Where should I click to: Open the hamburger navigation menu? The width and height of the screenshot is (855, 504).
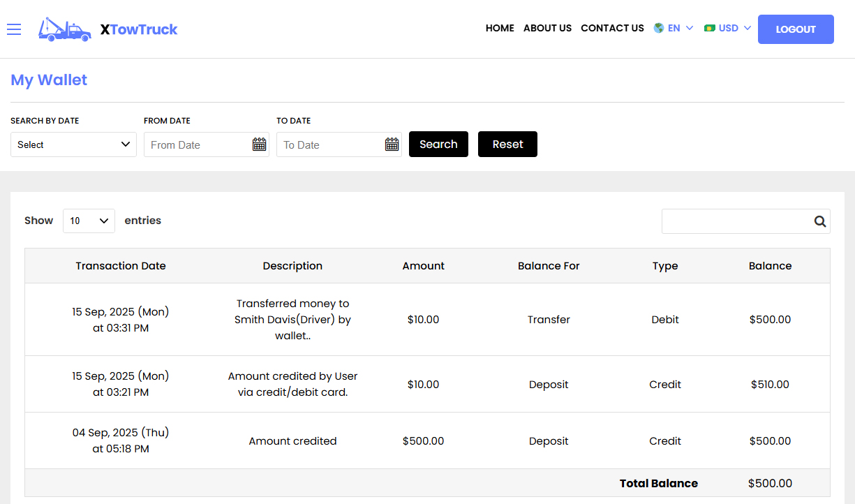pos(14,29)
